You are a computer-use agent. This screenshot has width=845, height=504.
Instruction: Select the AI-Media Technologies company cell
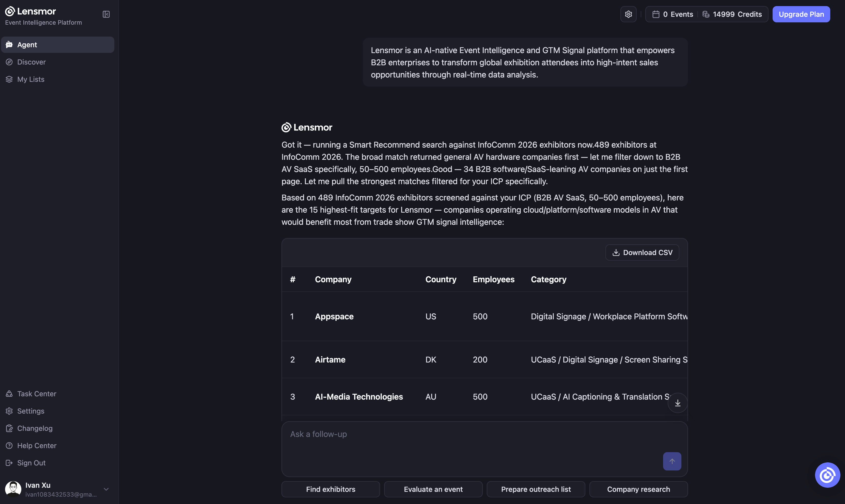click(359, 396)
